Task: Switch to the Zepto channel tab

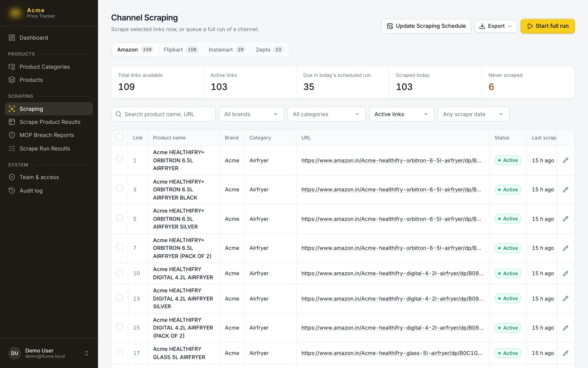Action: (269, 49)
